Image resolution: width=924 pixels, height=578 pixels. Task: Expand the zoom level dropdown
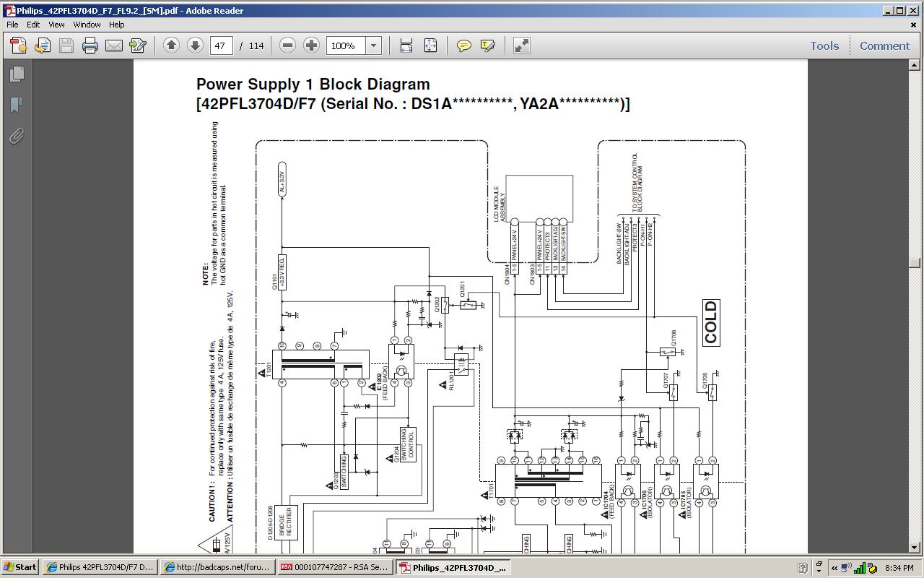pos(373,46)
